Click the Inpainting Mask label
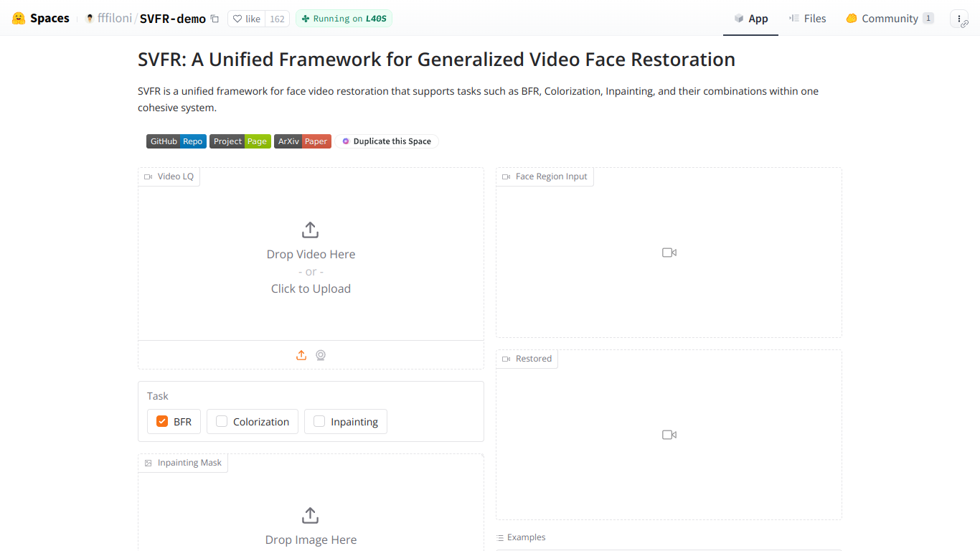 [x=183, y=463]
